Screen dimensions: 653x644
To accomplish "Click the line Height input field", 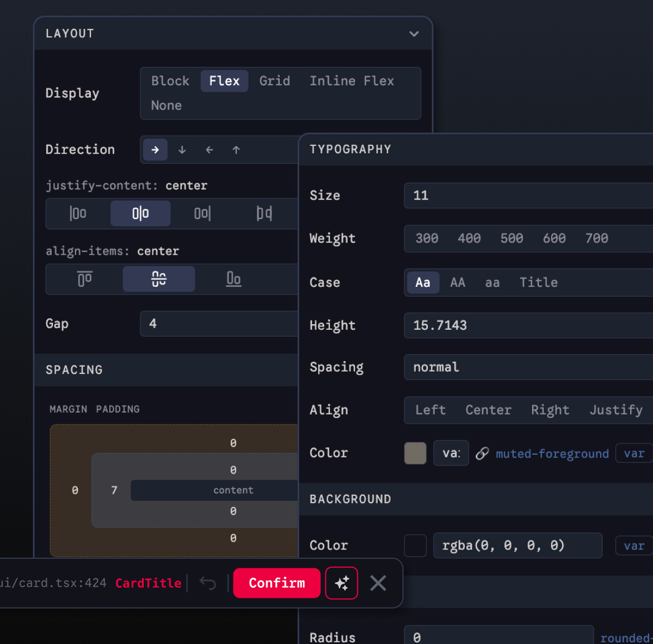I will pyautogui.click(x=529, y=325).
